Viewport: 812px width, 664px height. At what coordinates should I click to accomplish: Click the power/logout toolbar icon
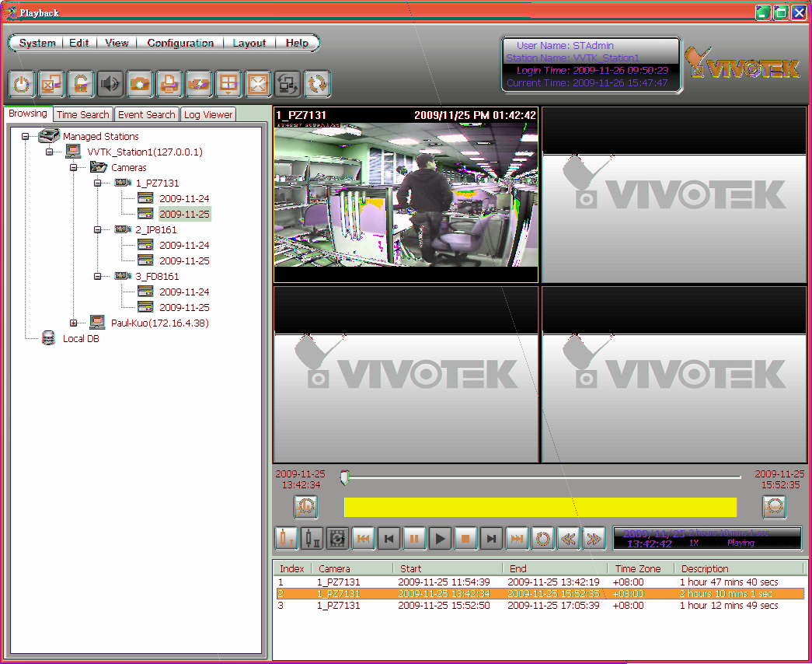click(x=21, y=84)
